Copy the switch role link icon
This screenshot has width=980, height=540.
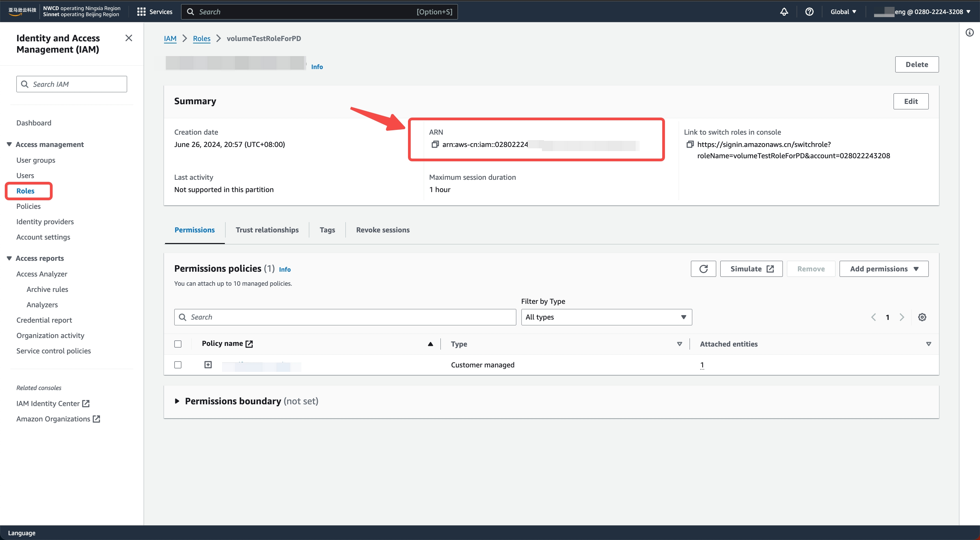(x=690, y=144)
